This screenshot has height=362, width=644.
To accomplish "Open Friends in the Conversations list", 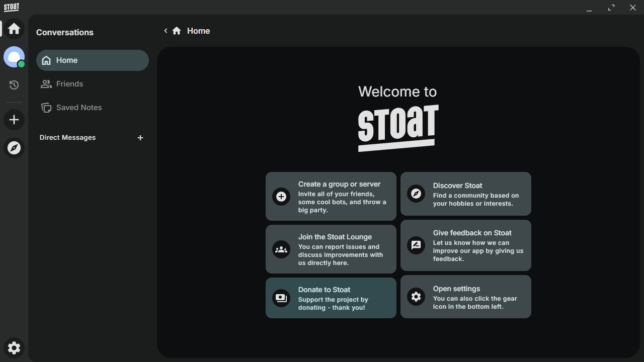I will 93,84.
